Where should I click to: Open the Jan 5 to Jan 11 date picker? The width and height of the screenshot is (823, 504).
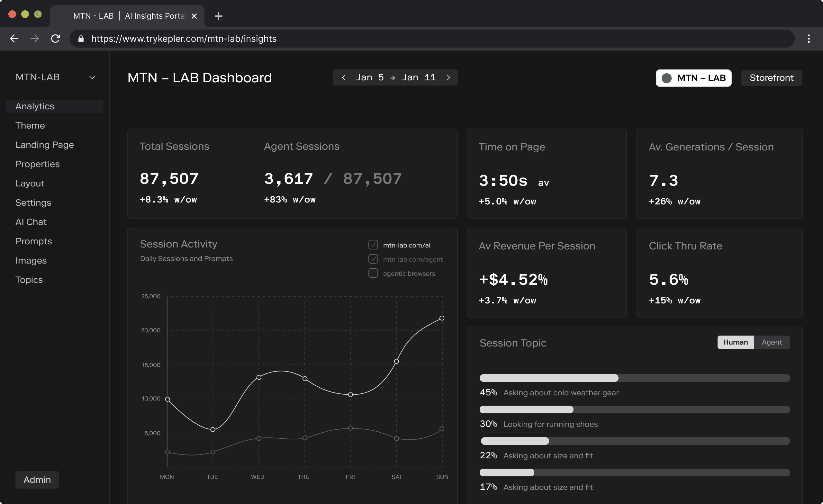[x=395, y=77]
